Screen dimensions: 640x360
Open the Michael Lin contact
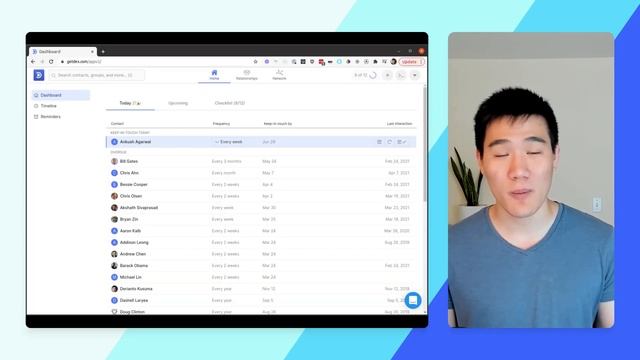130,277
